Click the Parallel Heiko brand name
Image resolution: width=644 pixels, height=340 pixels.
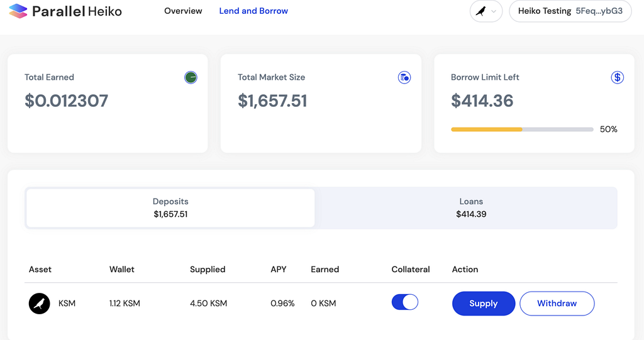coord(77,11)
